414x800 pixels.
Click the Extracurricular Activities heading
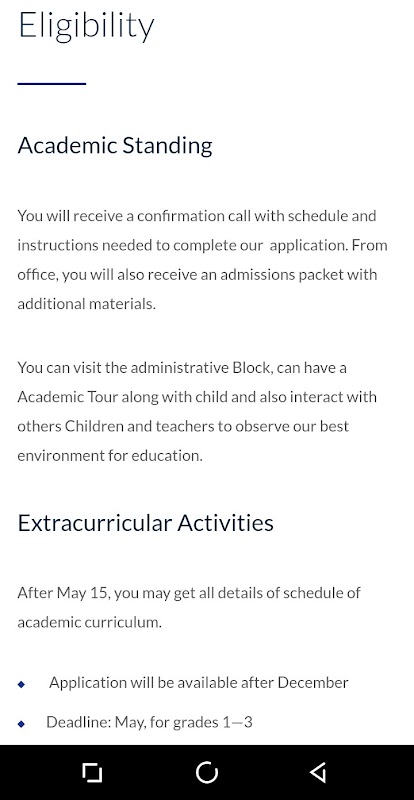tap(145, 523)
